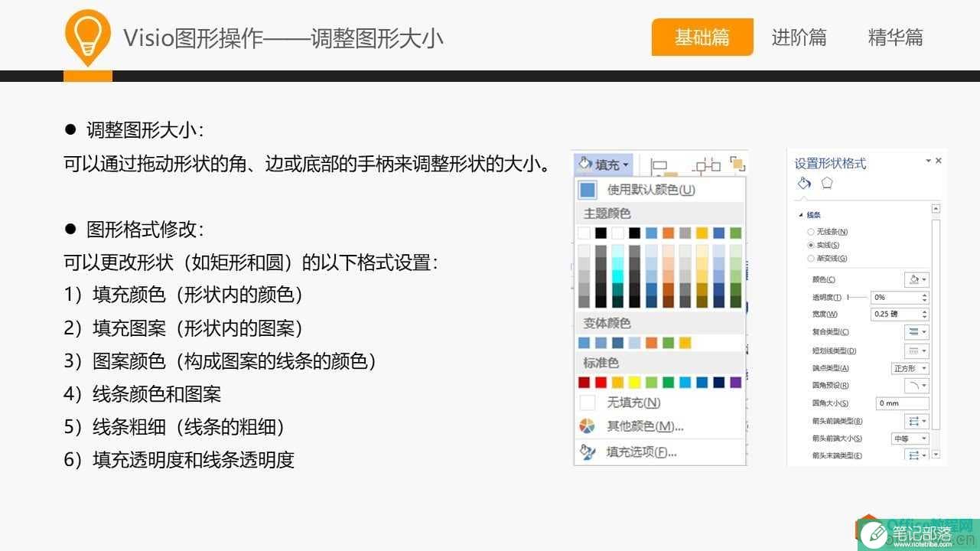The height and width of the screenshot is (551, 980).
Task: Switch to the 精华篇 tab
Action: pyautogui.click(x=895, y=37)
